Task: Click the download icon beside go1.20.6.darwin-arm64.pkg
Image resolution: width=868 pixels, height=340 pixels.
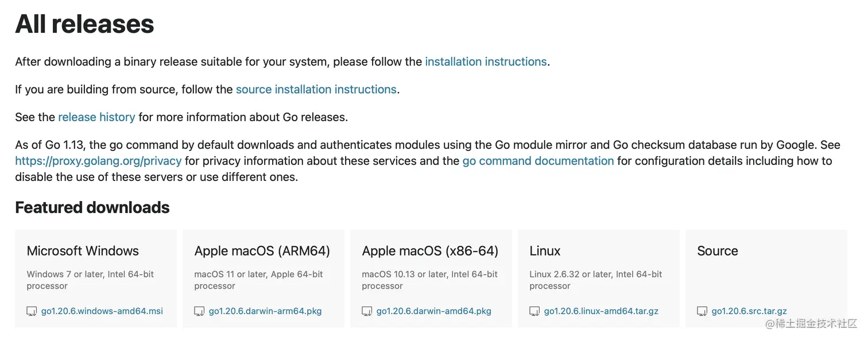Action: 199,311
